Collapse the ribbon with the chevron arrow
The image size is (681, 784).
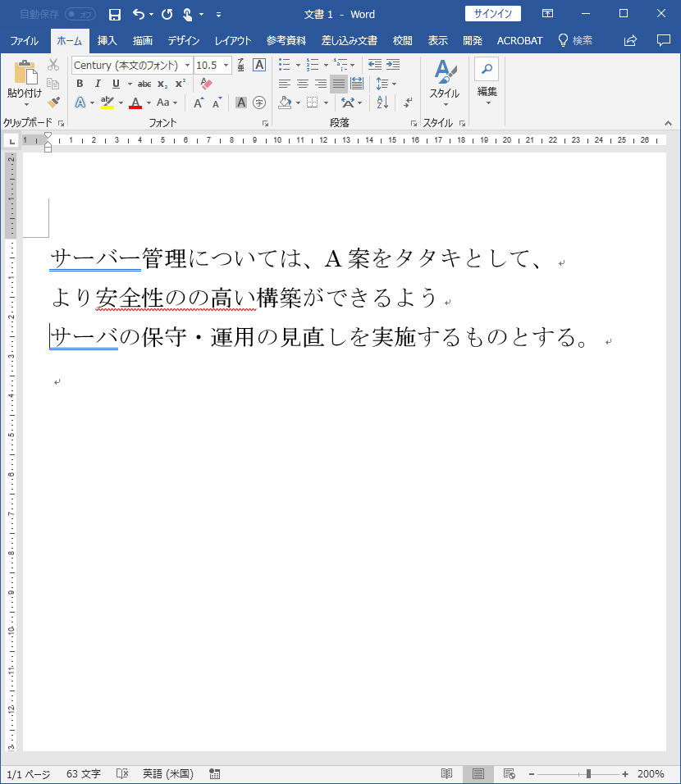(668, 123)
